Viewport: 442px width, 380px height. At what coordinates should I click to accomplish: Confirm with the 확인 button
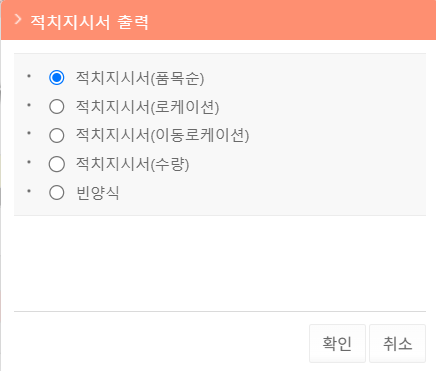click(x=337, y=343)
